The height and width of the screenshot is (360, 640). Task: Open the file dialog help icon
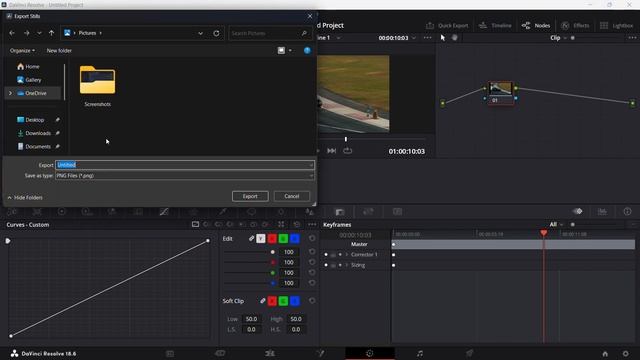coord(307,51)
